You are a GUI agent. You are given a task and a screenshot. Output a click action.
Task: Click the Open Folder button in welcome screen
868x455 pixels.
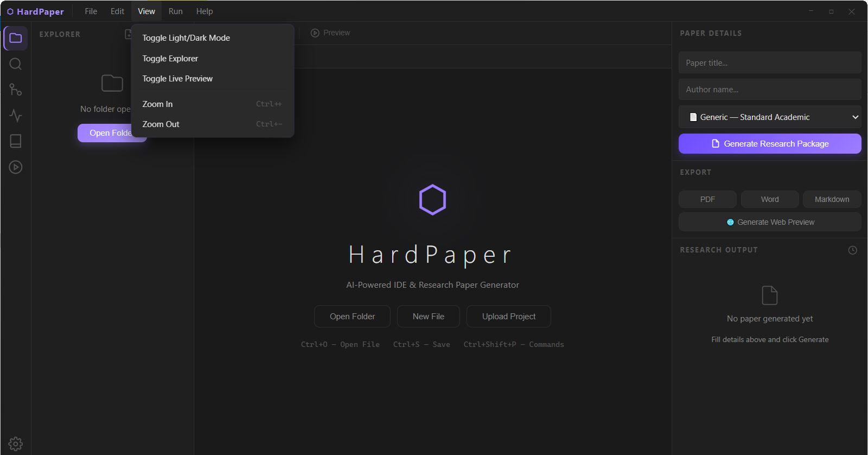pyautogui.click(x=352, y=317)
